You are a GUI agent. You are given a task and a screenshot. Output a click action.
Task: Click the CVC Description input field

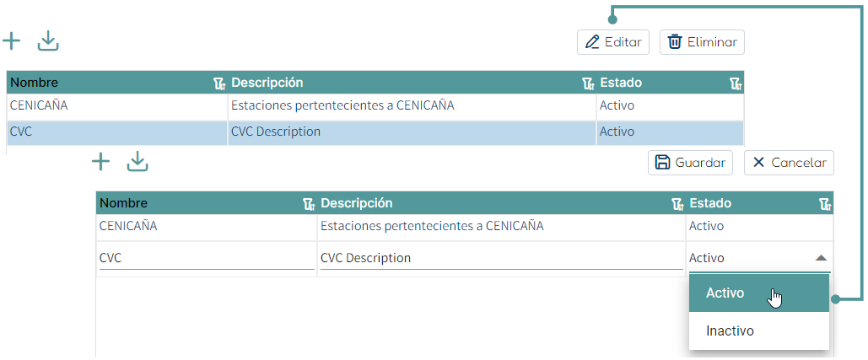(x=502, y=259)
